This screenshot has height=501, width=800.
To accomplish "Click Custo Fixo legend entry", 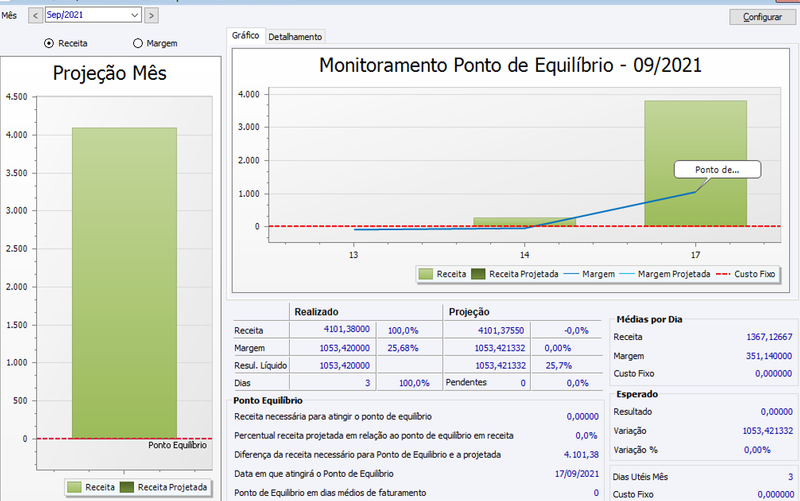I will [x=745, y=274].
